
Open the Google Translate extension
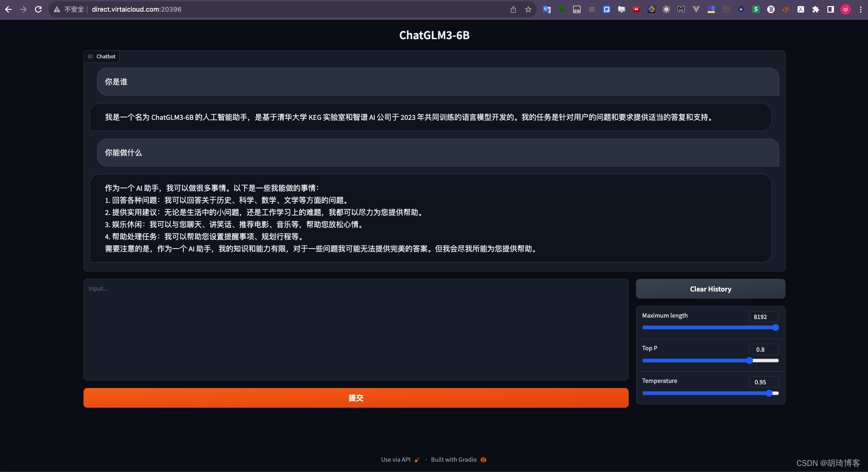[547, 9]
